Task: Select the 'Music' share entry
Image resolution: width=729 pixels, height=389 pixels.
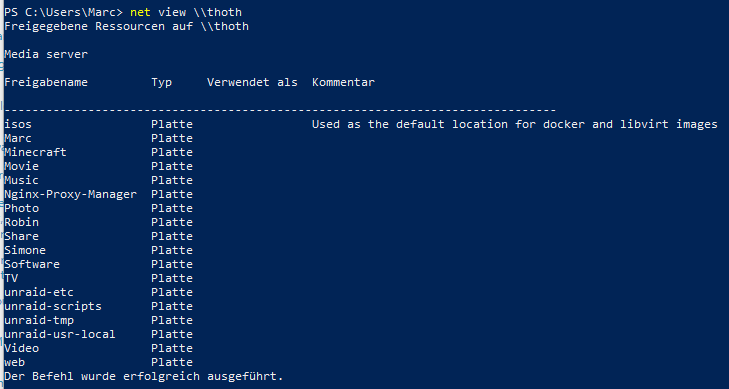Action: click(x=21, y=180)
